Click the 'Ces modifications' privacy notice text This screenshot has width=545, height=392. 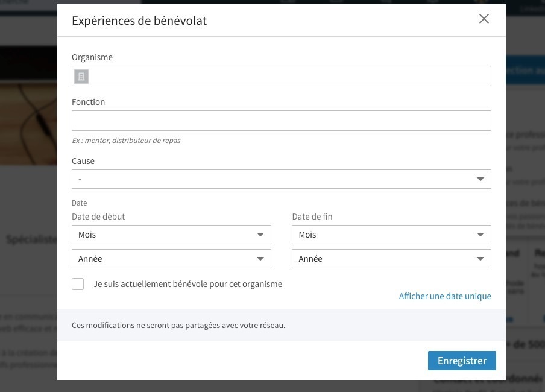178,325
